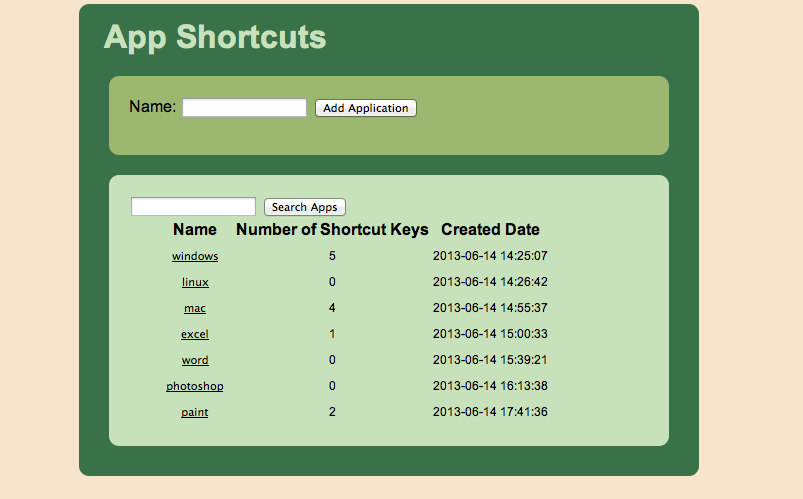The image size is (803, 499).
Task: Click date 2013-06-14 16:13:38
Action: [490, 386]
